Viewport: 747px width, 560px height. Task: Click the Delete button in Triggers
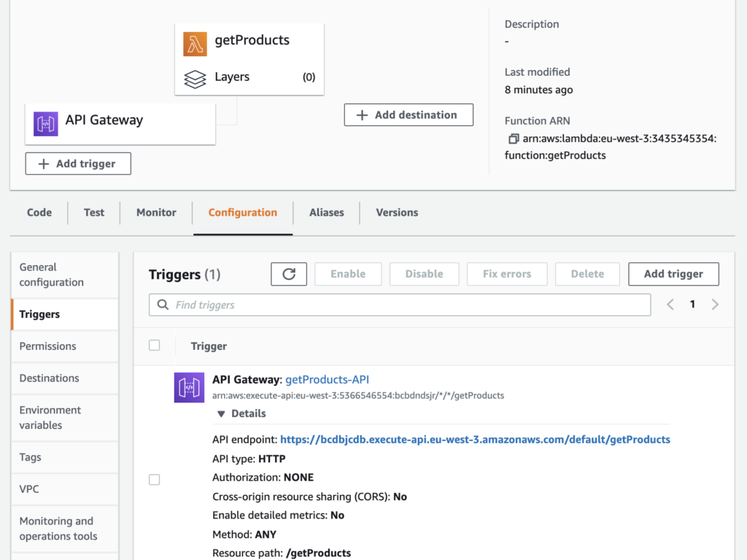(x=587, y=274)
